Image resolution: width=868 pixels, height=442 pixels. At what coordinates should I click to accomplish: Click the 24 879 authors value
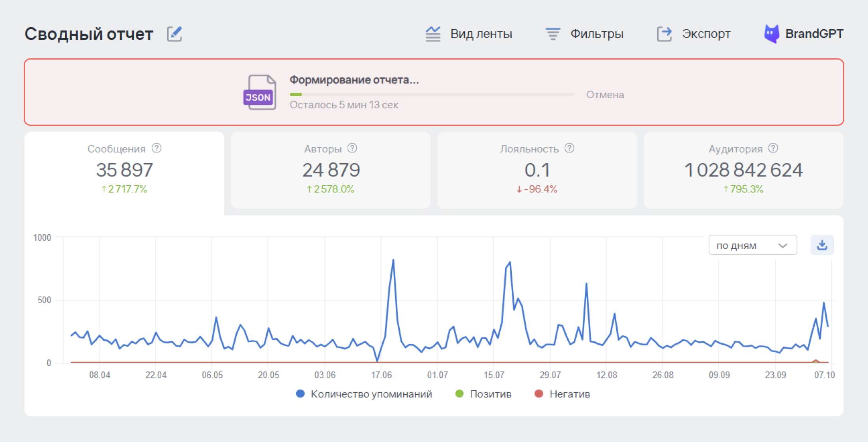[x=331, y=170]
